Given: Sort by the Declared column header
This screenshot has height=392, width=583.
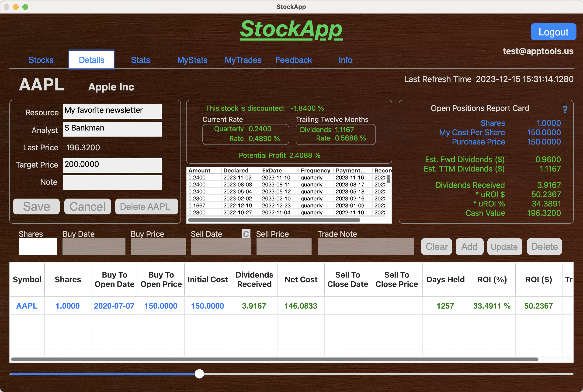Looking at the screenshot, I should pyautogui.click(x=241, y=171).
